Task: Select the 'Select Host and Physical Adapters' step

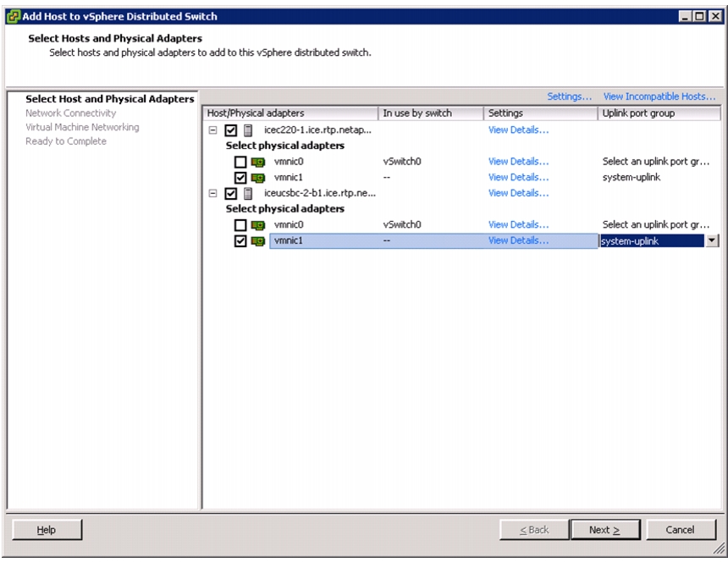Action: coord(109,99)
